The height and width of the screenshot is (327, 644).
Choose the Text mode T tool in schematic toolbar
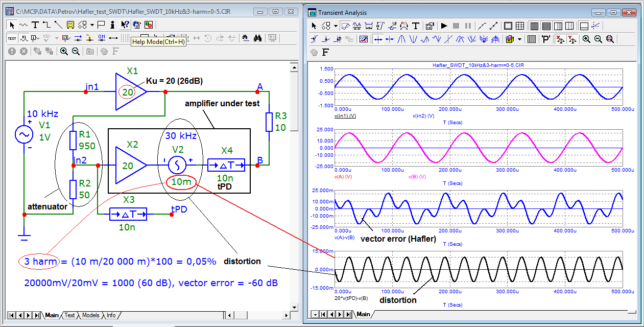coord(35,25)
